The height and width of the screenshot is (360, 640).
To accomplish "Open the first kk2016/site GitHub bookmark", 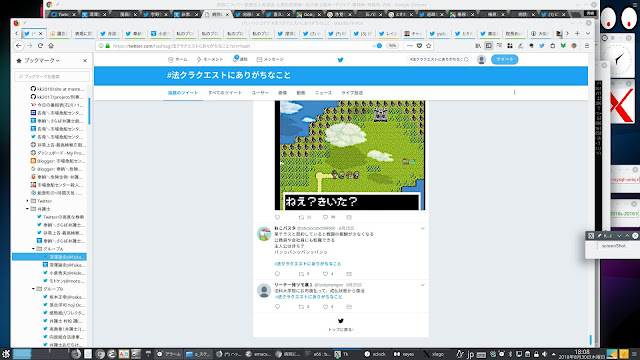I will pyautogui.click(x=57, y=89).
